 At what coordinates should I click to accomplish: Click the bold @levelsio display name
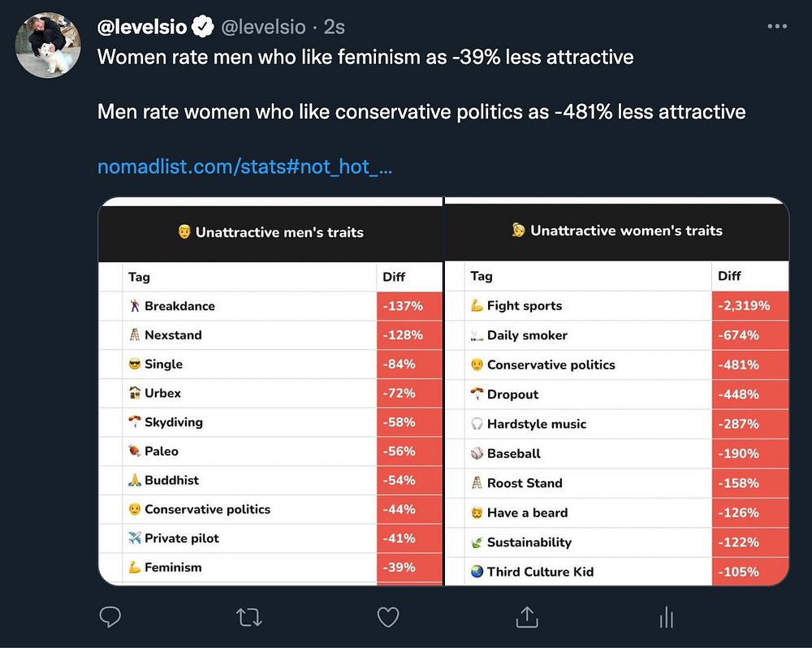point(142,27)
